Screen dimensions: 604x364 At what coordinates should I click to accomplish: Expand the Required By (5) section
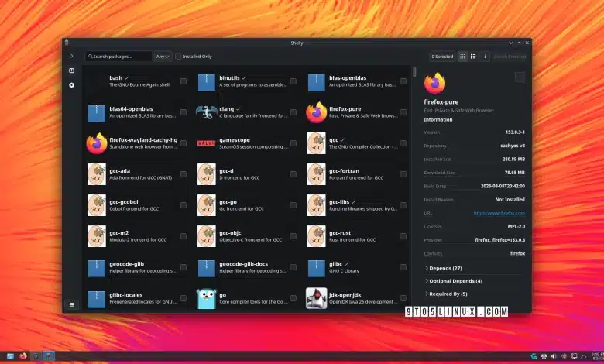point(446,294)
